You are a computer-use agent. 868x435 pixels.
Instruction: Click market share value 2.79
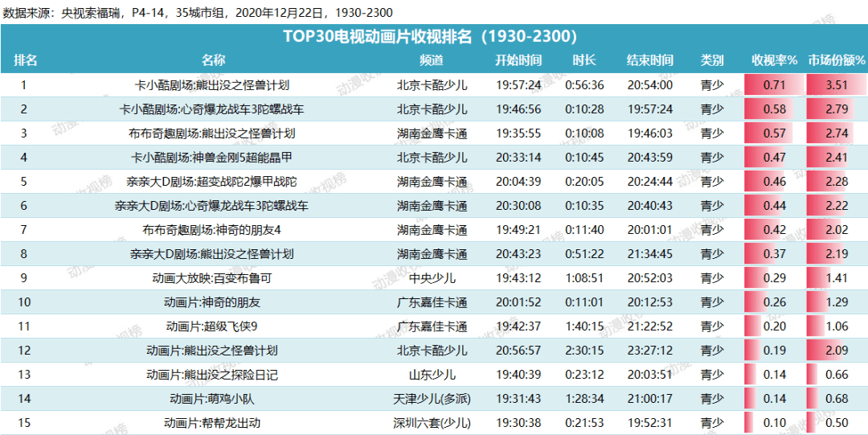click(x=837, y=109)
